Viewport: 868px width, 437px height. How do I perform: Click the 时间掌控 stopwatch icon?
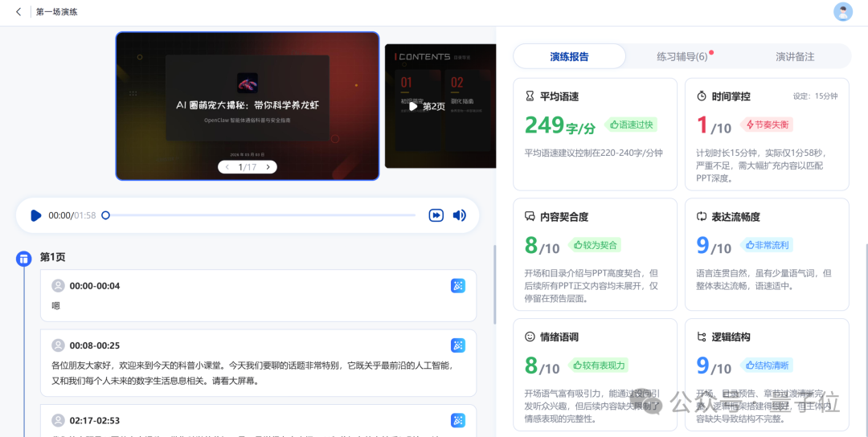[702, 96]
